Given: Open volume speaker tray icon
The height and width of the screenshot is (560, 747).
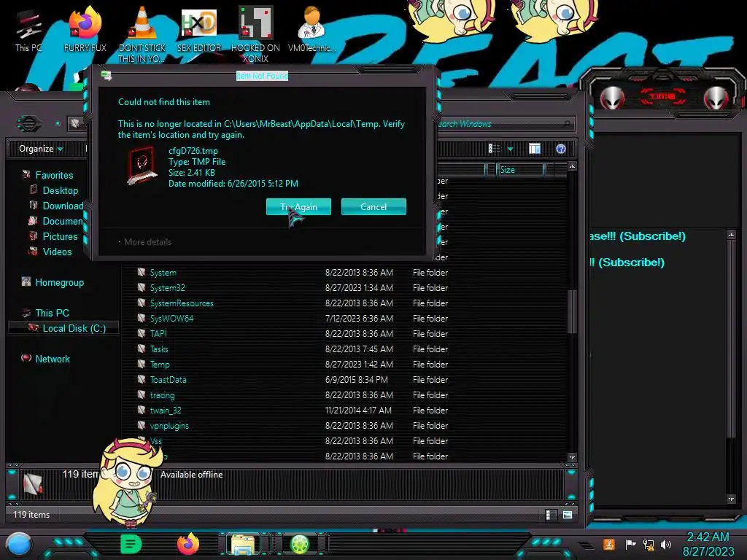Looking at the screenshot, I should (665, 544).
